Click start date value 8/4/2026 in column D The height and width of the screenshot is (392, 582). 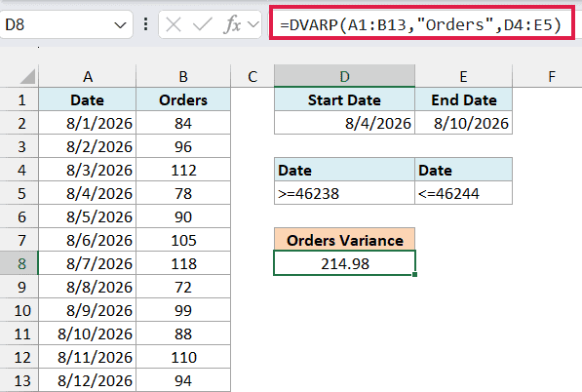344,123
